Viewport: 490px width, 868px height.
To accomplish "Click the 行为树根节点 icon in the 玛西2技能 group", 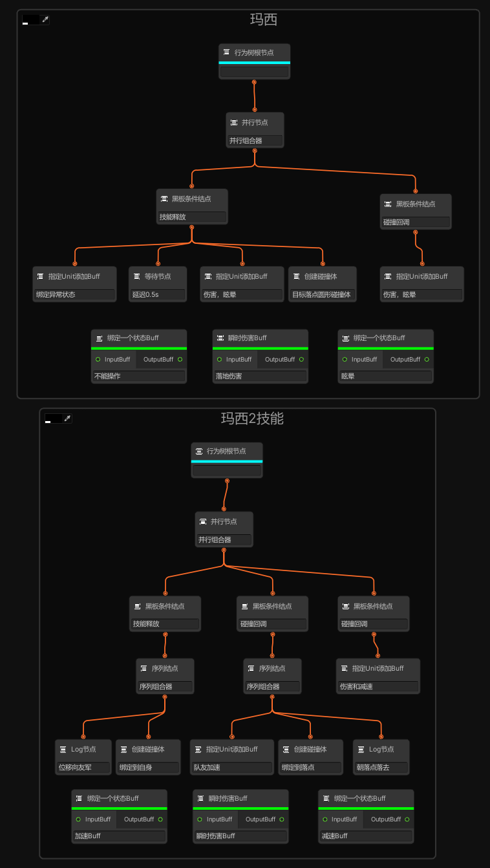I will (x=199, y=451).
